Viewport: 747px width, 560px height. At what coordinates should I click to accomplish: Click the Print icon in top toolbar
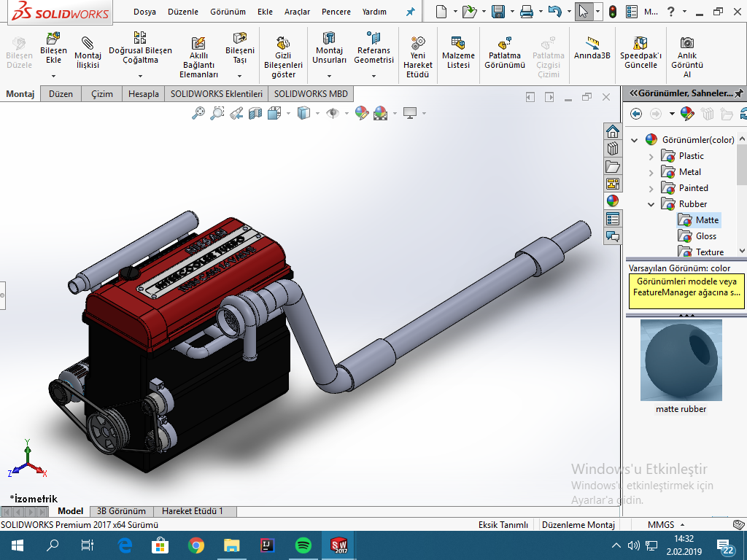click(527, 12)
